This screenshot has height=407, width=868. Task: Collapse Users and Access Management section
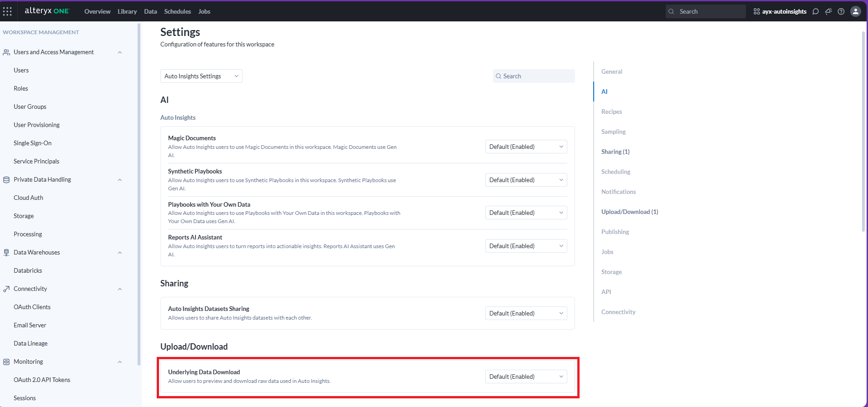[x=120, y=52]
